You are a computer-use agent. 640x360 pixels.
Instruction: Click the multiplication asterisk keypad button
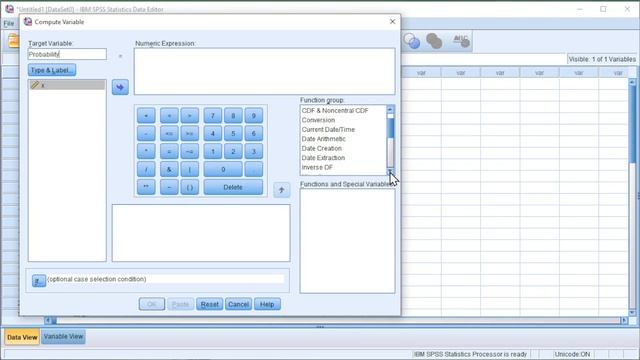146,151
